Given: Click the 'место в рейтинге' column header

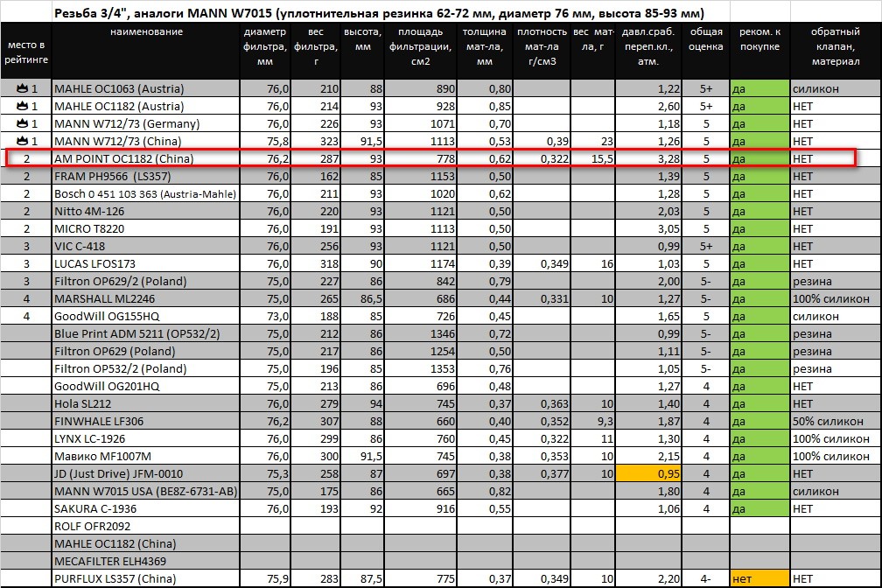Looking at the screenshot, I should [26, 51].
